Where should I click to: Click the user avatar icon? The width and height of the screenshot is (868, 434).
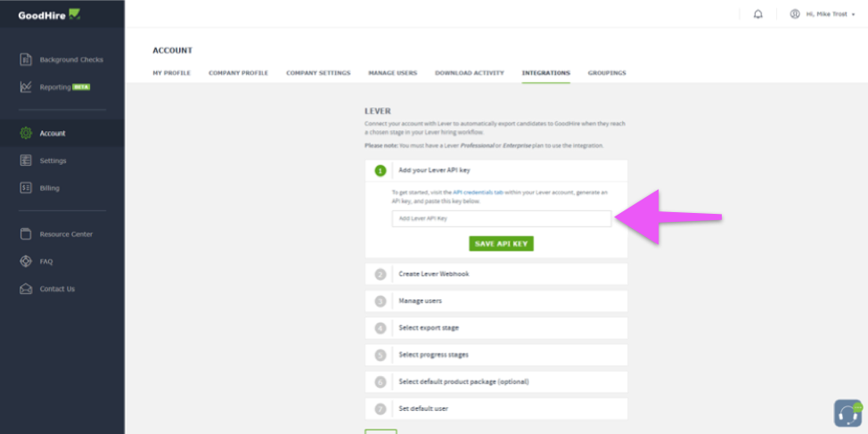click(795, 14)
